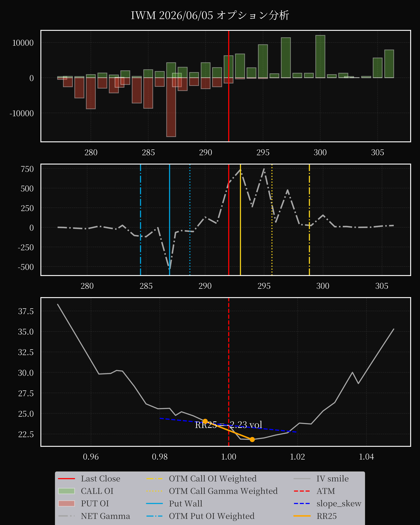This screenshot has width=420, height=525.
Task: Click the chart title "IWM 2026/06/05 オプション分析"
Action: click(210, 15)
